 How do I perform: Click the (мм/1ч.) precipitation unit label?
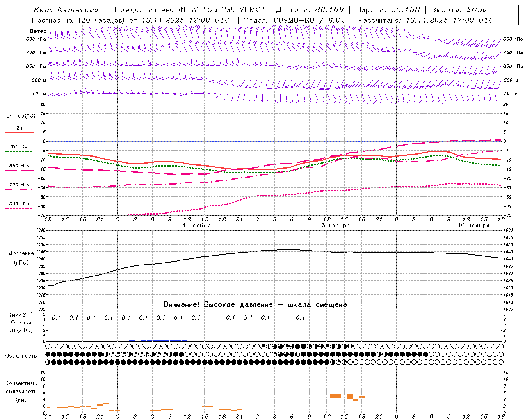click(21, 330)
